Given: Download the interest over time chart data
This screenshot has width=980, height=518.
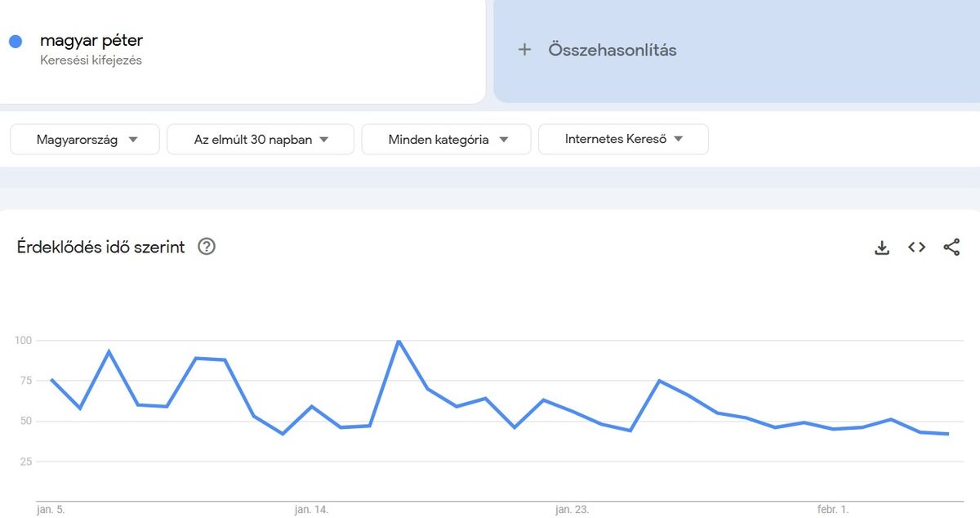Looking at the screenshot, I should (x=881, y=247).
